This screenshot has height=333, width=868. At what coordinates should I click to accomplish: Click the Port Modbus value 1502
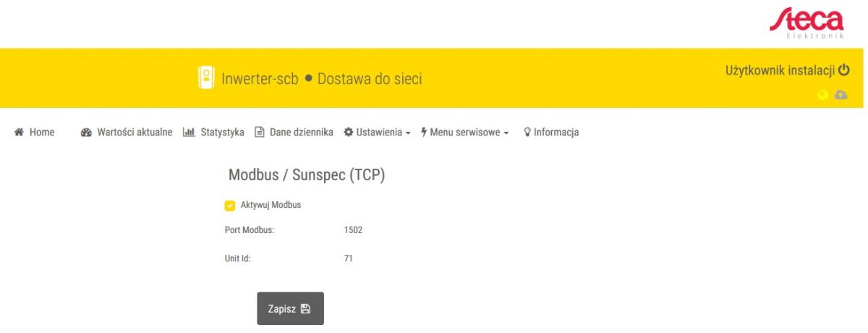[353, 230]
